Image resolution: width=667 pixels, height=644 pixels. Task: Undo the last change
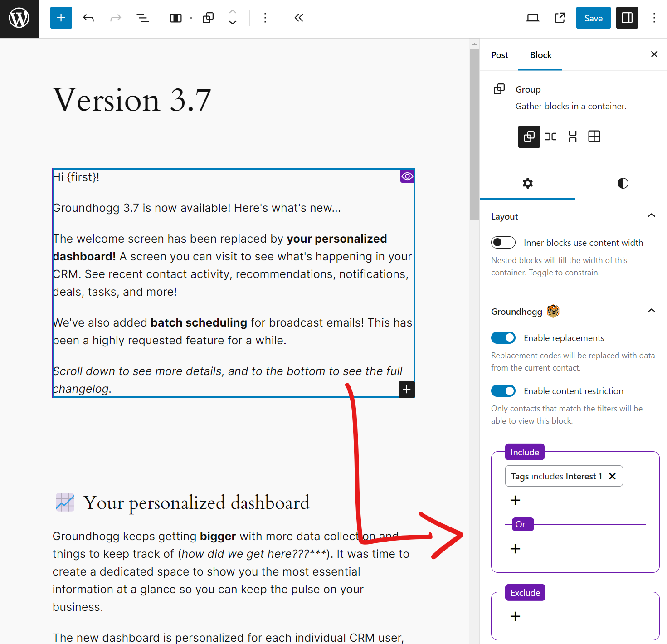pos(88,18)
